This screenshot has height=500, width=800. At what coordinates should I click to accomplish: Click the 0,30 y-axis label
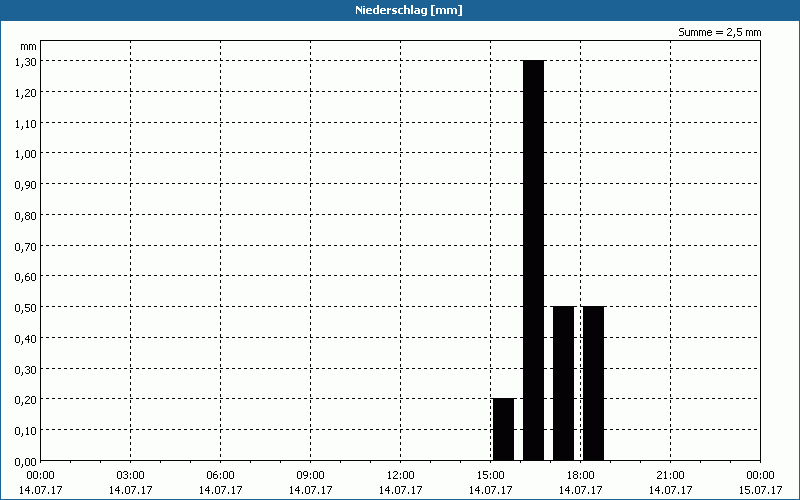26,369
